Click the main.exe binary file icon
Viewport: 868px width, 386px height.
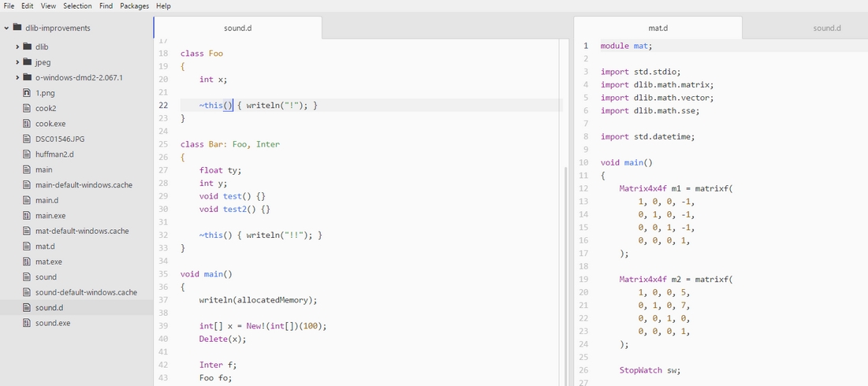pos(27,216)
